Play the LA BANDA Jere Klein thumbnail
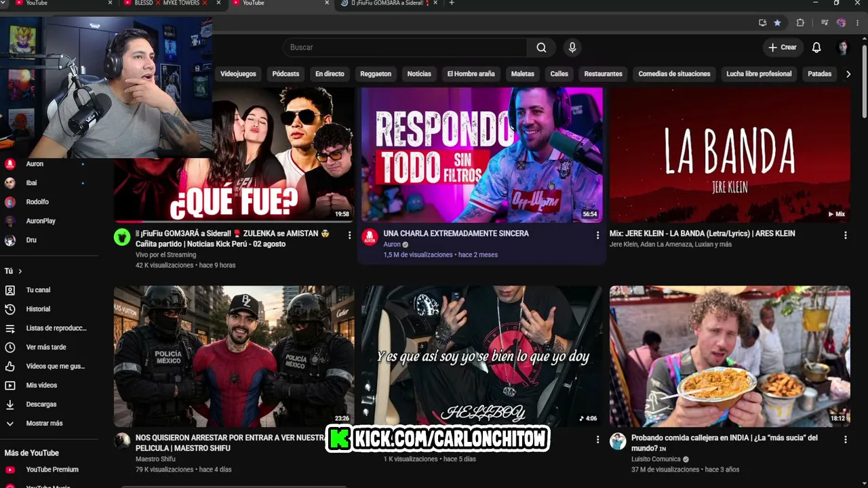The width and height of the screenshot is (868, 488). (x=730, y=155)
